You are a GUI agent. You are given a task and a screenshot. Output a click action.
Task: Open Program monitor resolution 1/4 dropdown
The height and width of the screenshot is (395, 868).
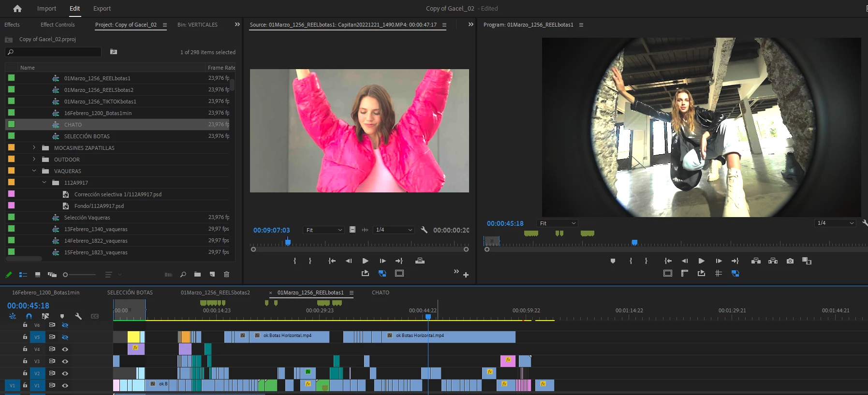point(835,223)
